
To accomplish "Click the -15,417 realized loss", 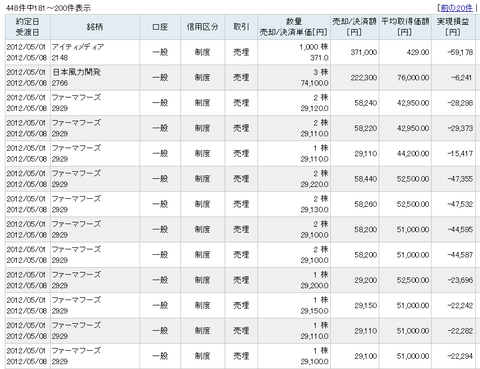I will pyautogui.click(x=460, y=154).
